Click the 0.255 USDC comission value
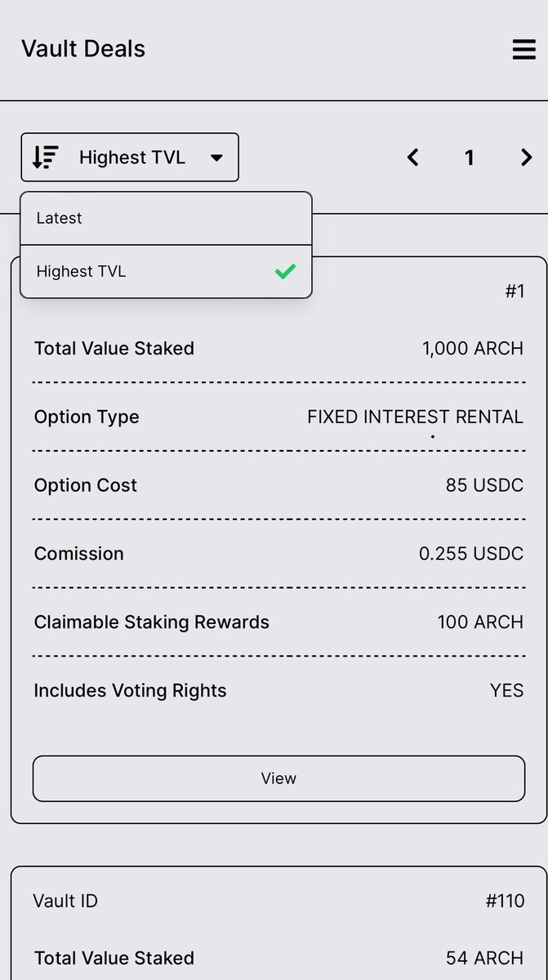This screenshot has width=548, height=980. pyautogui.click(x=471, y=554)
